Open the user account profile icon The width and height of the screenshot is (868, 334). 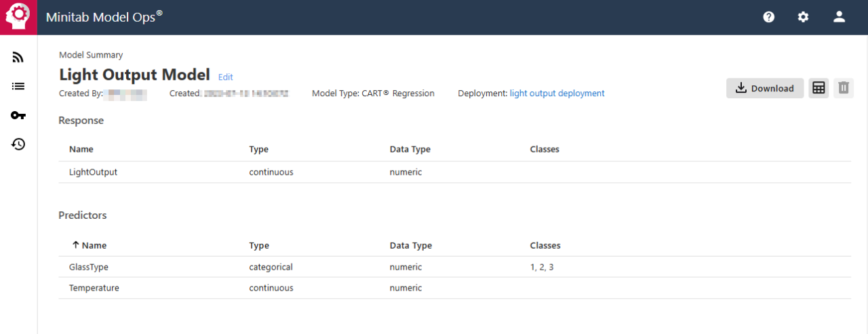pos(839,17)
